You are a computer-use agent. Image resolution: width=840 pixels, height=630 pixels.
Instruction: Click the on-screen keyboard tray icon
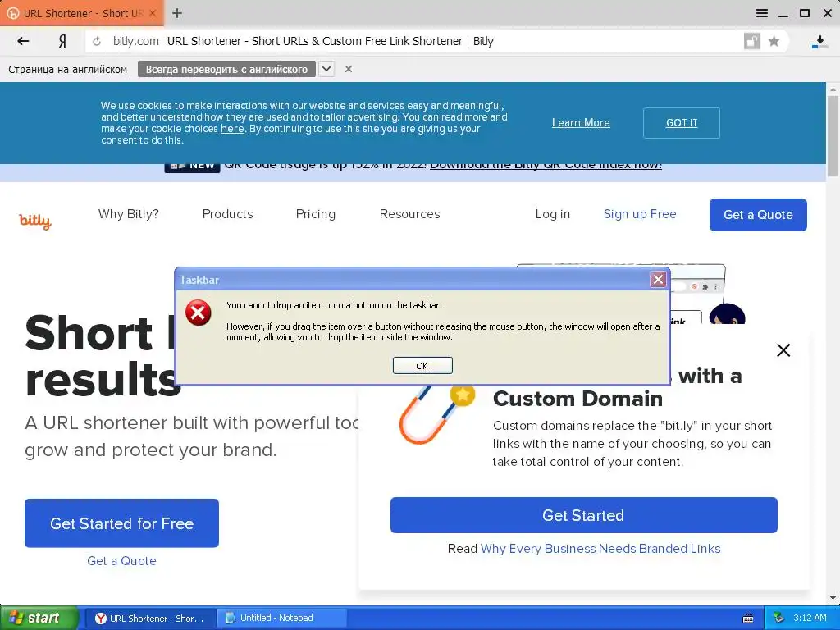click(x=748, y=619)
